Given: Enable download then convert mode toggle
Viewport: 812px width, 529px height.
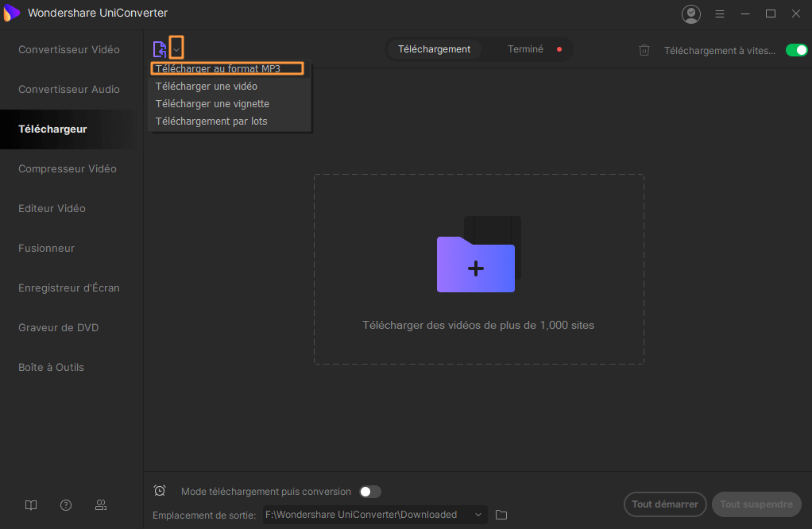Looking at the screenshot, I should (370, 492).
